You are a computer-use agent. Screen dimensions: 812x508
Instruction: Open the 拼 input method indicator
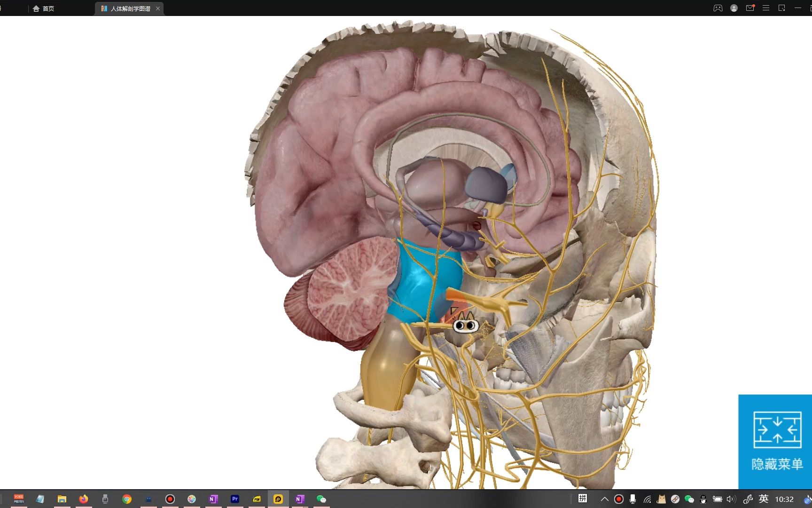[583, 499]
